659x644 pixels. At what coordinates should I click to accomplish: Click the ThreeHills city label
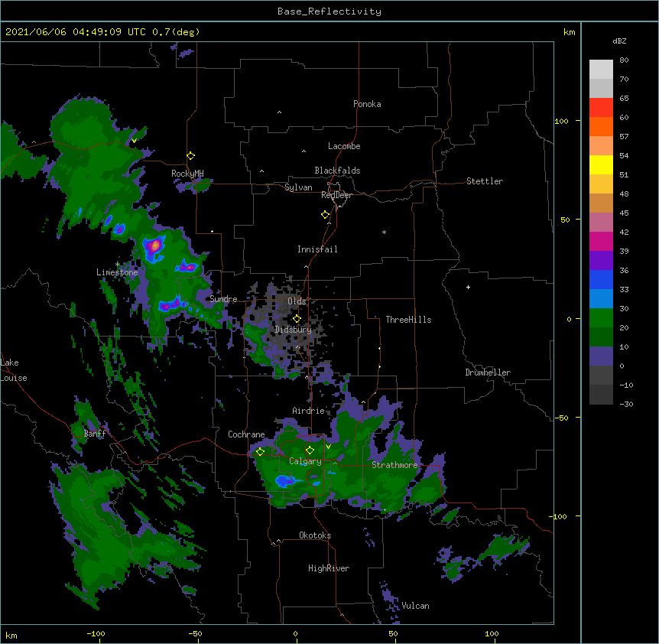408,320
